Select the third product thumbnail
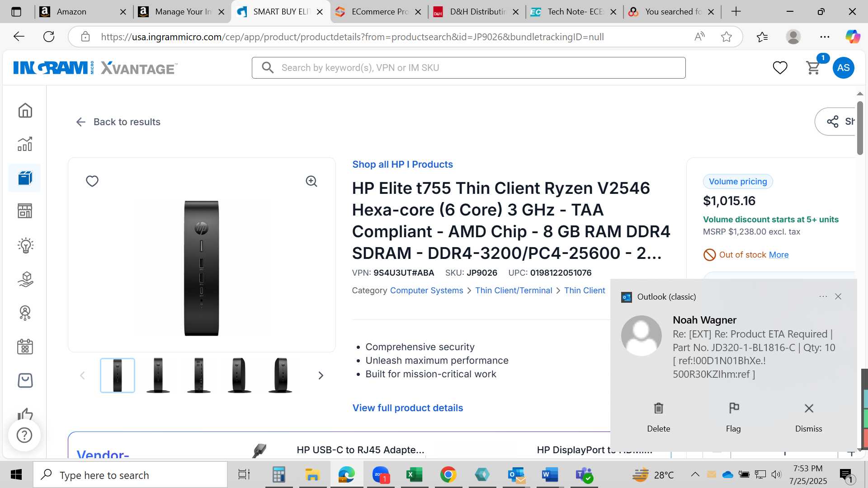 coord(199,375)
